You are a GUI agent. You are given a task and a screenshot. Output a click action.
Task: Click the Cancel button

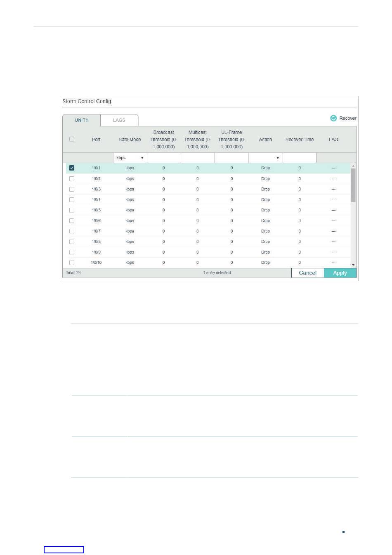[x=308, y=273]
